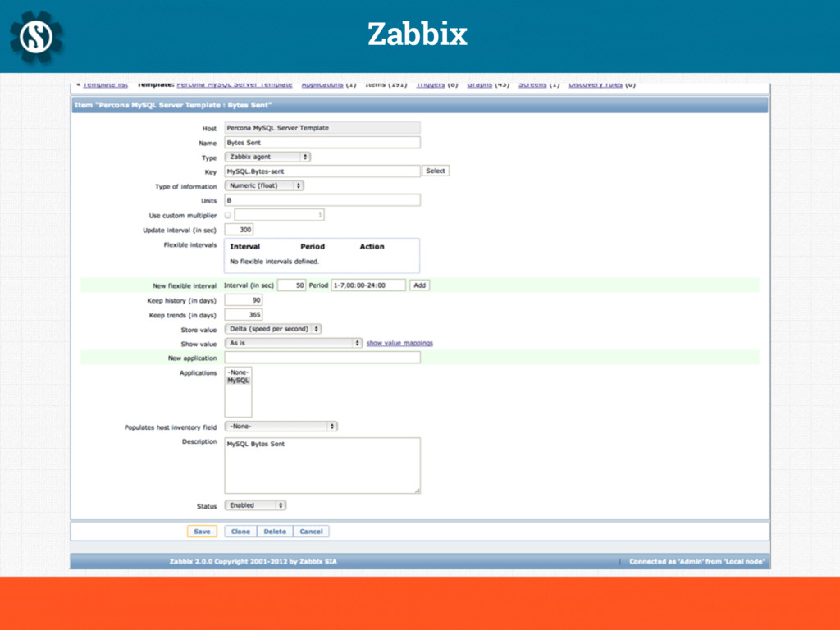Select MySQL in the Applications list
This screenshot has height=630, width=840.
(238, 381)
